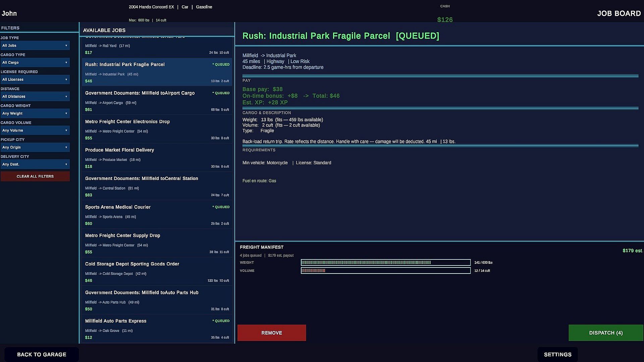The image size is (644, 362).
Task: Click the Available Jobs heading
Action: (x=104, y=30)
